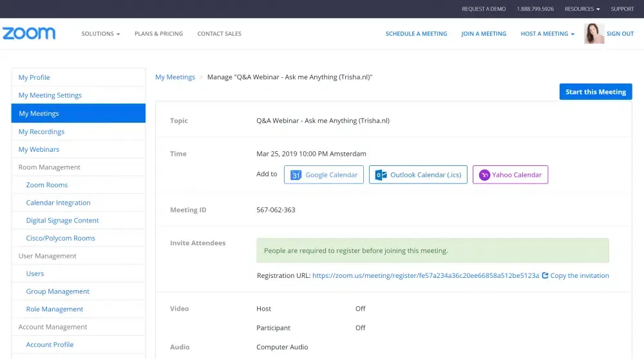Select My Recordings in sidebar
This screenshot has width=644, height=359.
tap(41, 132)
